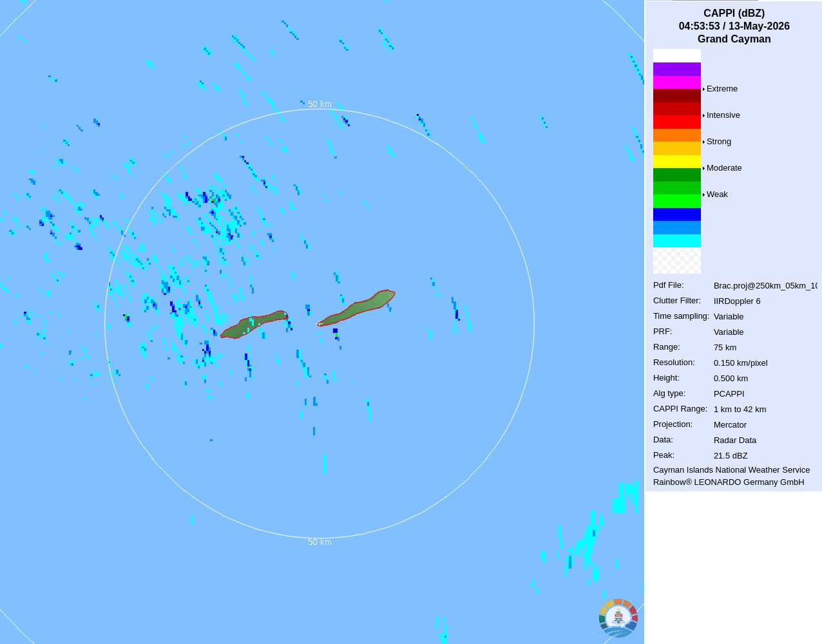The image size is (822, 644).
Task: Select the purple color swatch in legend
Action: 677,69
